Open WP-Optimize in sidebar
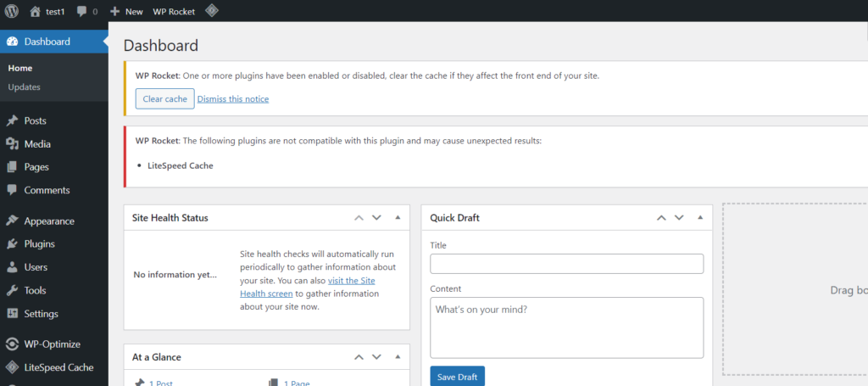This screenshot has width=868, height=386. [x=53, y=344]
